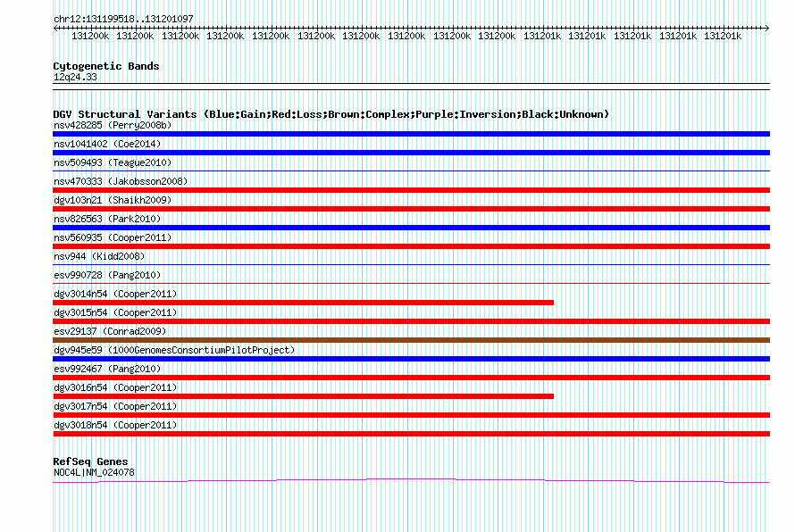The width and height of the screenshot is (795, 532).
Task: Open the dgv3015n54 (Cooper2011) variant label
Action: 115,312
